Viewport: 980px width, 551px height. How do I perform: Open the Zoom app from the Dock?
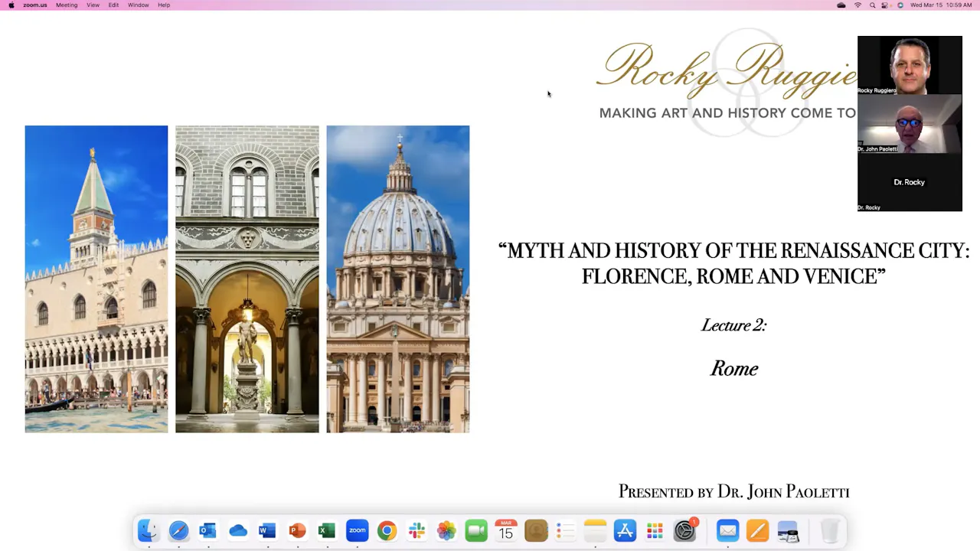[x=357, y=530]
